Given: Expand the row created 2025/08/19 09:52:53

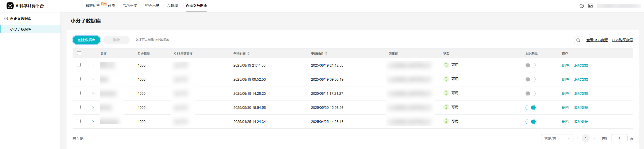Looking at the screenshot, I should pos(93,79).
